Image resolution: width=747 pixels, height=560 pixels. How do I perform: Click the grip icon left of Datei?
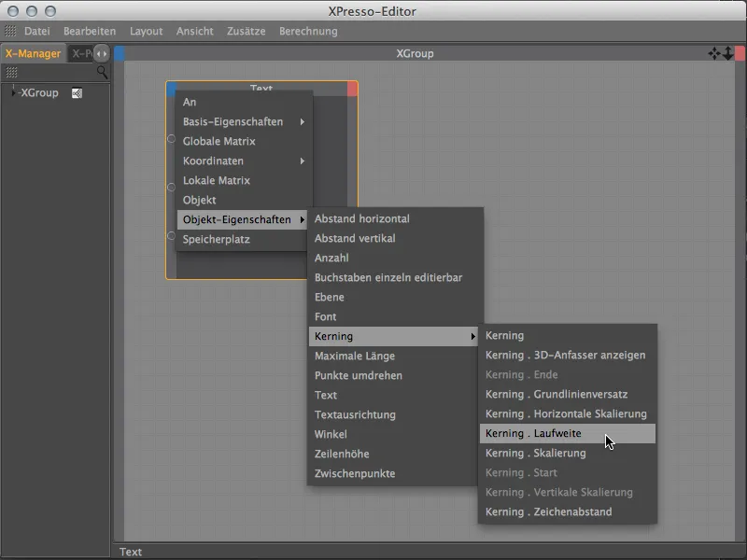[x=10, y=31]
